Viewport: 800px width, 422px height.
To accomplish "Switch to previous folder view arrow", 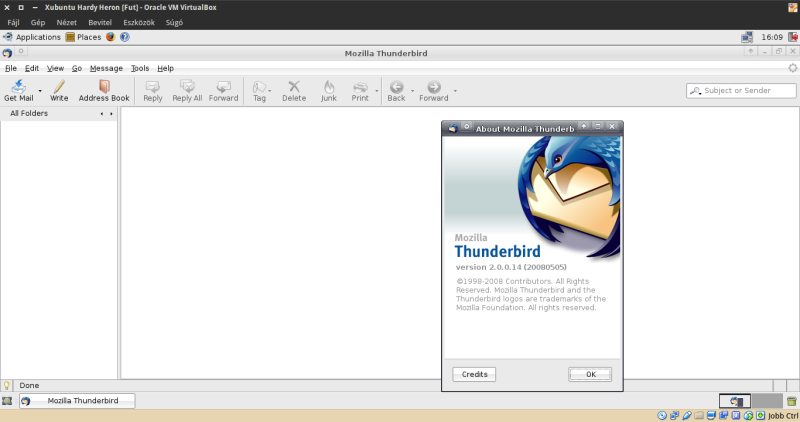I will coord(102,113).
